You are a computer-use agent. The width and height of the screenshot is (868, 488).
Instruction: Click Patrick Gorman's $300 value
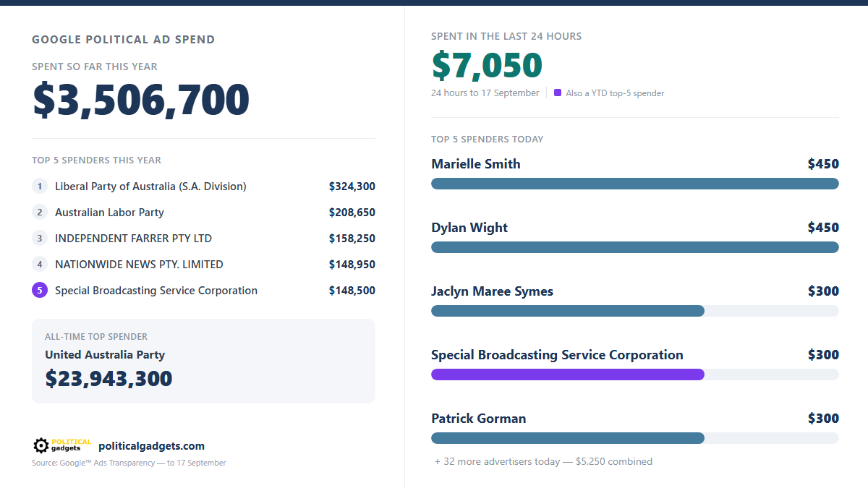coord(823,419)
